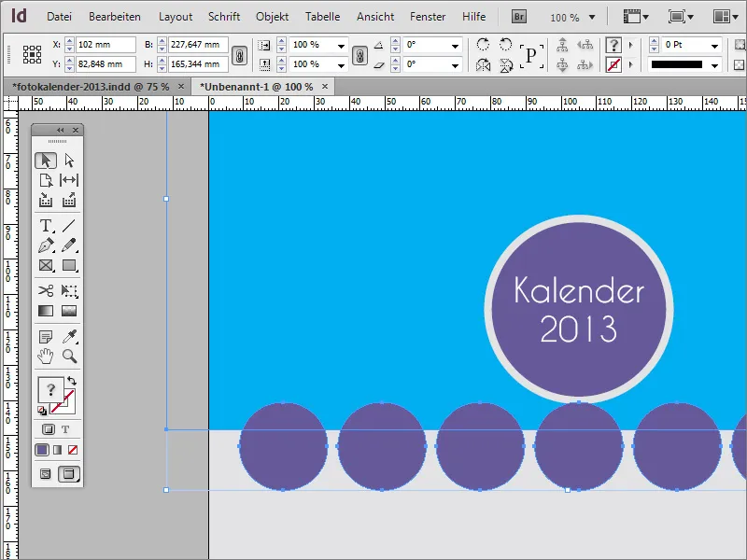Image resolution: width=747 pixels, height=560 pixels.
Task: Flip object horizontally
Action: pyautogui.click(x=483, y=64)
